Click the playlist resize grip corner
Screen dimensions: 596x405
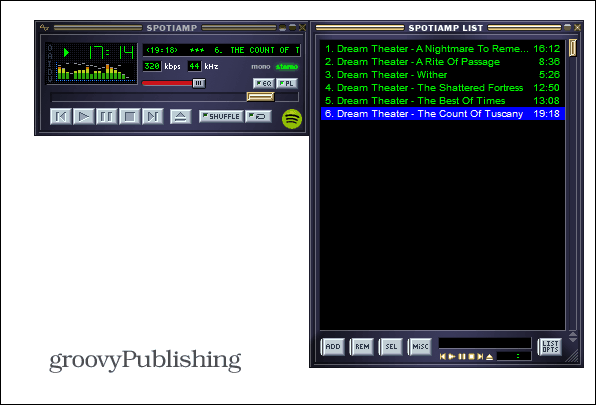[x=572, y=356]
